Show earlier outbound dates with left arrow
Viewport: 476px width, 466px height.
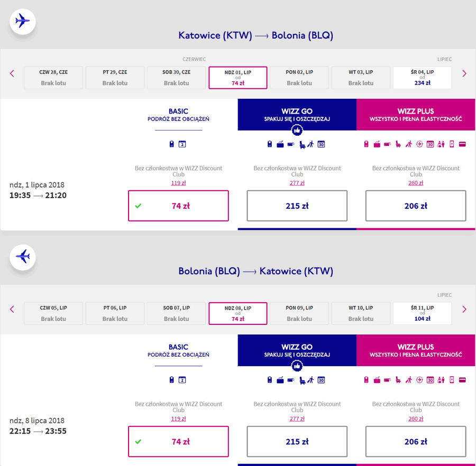(12, 73)
